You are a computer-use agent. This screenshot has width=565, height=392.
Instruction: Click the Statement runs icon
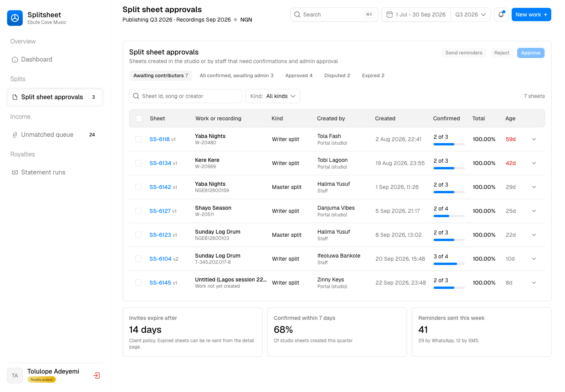pyautogui.click(x=15, y=172)
